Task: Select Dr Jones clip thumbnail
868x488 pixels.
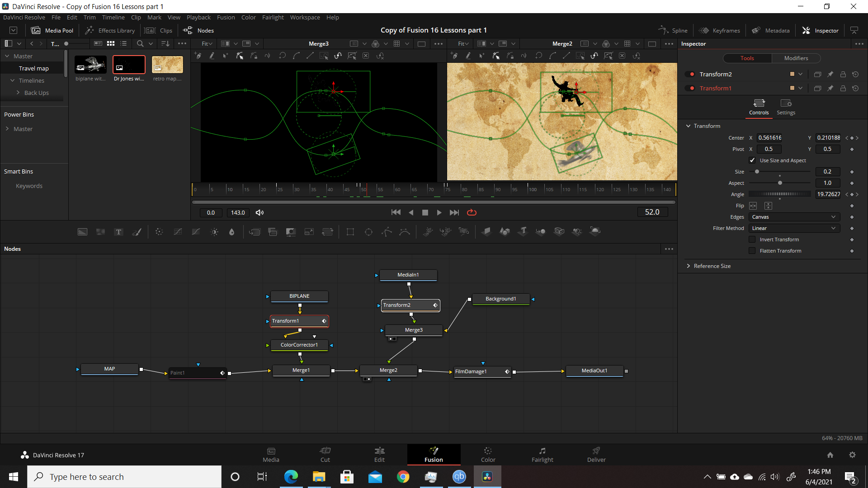Action: click(129, 65)
